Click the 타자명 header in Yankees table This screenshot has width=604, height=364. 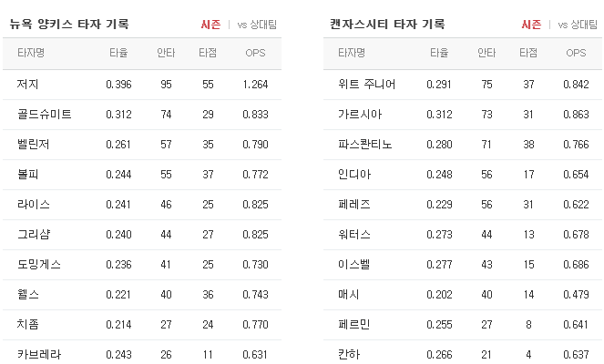(31, 53)
